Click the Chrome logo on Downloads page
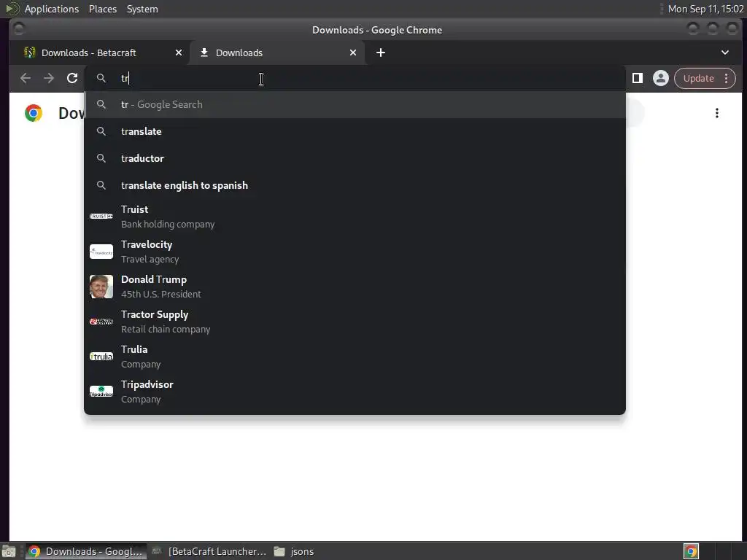Image resolution: width=747 pixels, height=560 pixels. point(34,113)
